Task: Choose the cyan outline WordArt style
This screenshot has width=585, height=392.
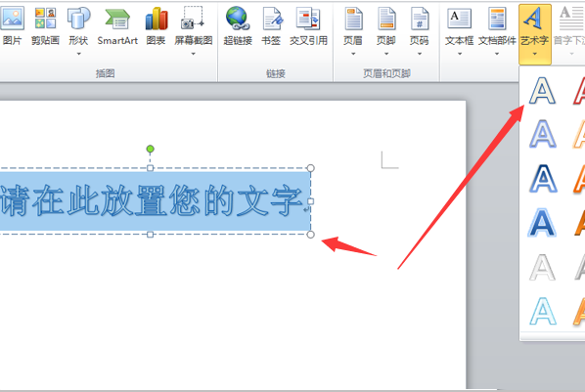Action: pyautogui.click(x=543, y=311)
